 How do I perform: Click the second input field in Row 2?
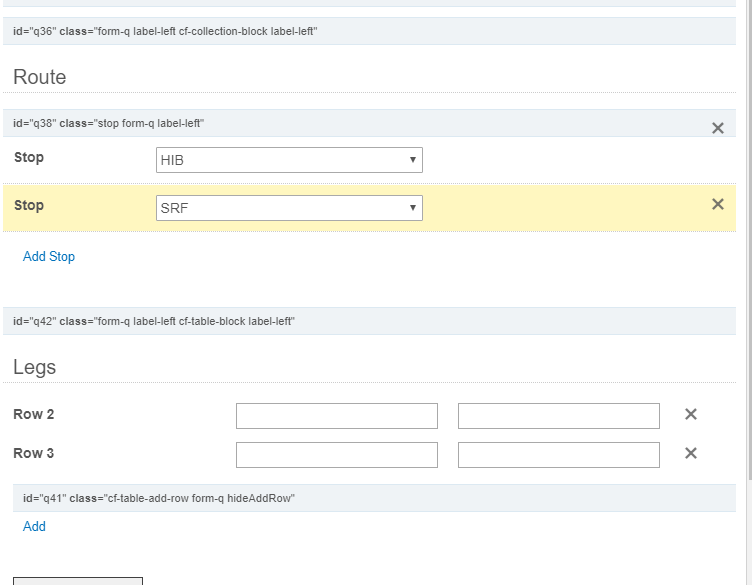559,416
